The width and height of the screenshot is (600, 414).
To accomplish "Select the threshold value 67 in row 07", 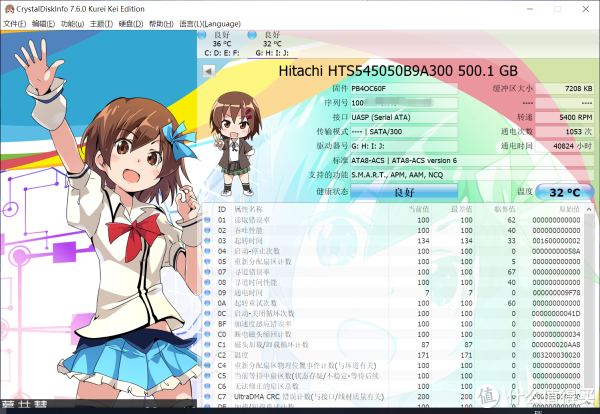I will coord(511,272).
